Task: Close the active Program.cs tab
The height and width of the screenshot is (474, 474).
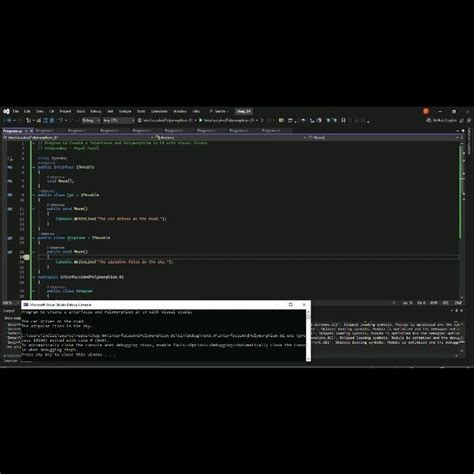Action: (31, 131)
